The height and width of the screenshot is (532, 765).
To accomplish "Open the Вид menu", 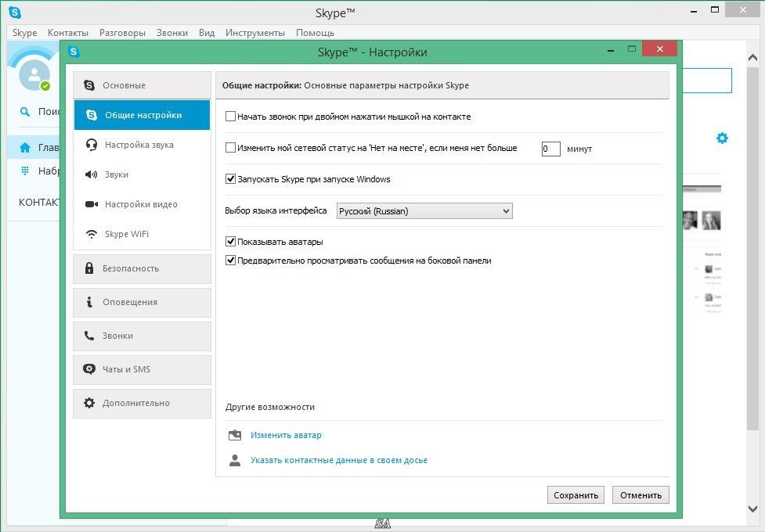I will coord(207,33).
